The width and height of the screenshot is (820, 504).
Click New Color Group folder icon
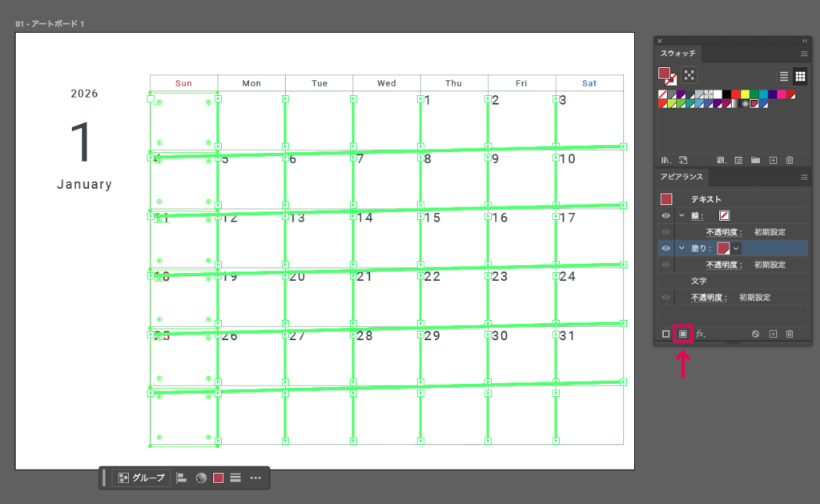tap(756, 160)
